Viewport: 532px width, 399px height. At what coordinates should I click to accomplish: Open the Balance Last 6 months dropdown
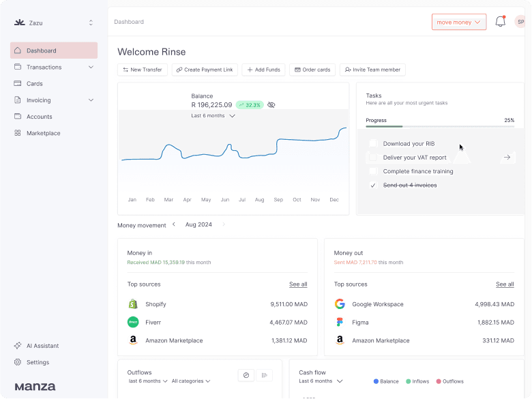coord(213,116)
